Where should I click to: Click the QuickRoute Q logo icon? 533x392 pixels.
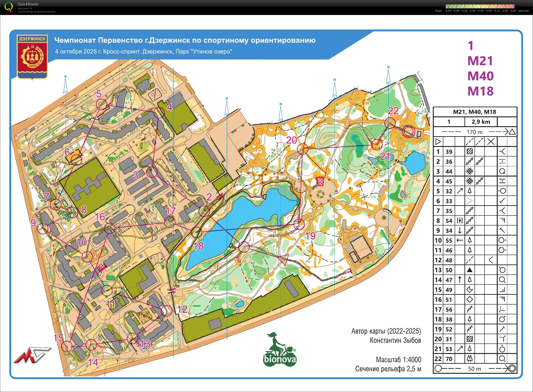(x=9, y=7)
